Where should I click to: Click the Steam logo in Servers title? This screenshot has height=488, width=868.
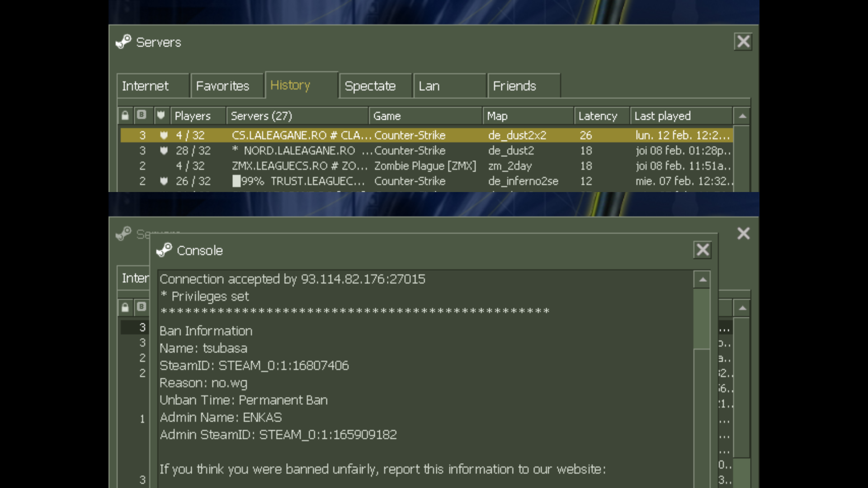coord(123,42)
